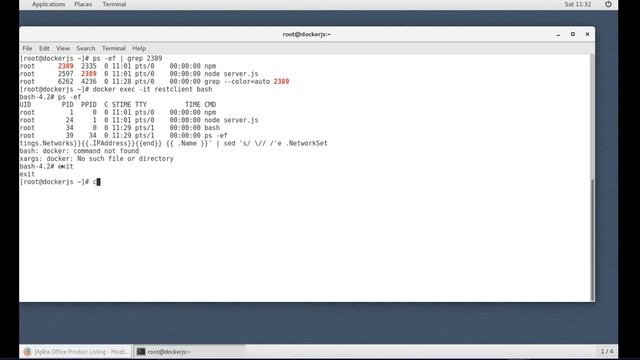
Task: Click the terminal icon in taskbar
Action: pyautogui.click(x=141, y=351)
